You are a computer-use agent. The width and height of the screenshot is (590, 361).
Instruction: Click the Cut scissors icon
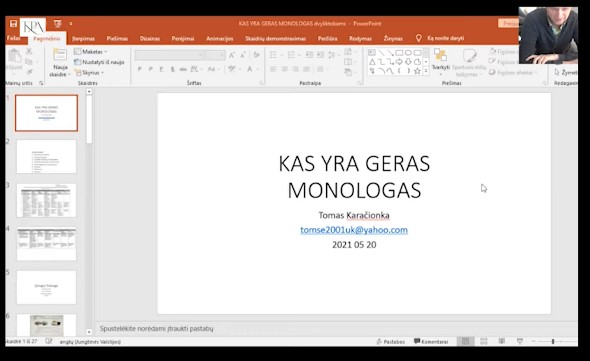(x=29, y=51)
